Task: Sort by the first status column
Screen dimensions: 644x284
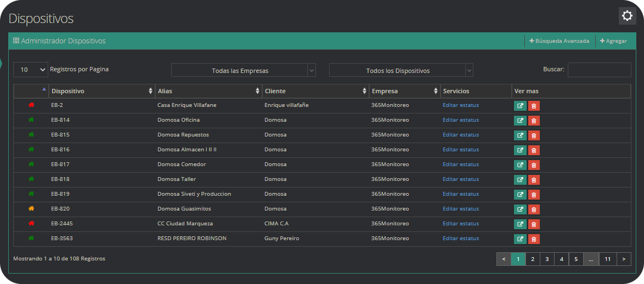Action: click(31, 91)
